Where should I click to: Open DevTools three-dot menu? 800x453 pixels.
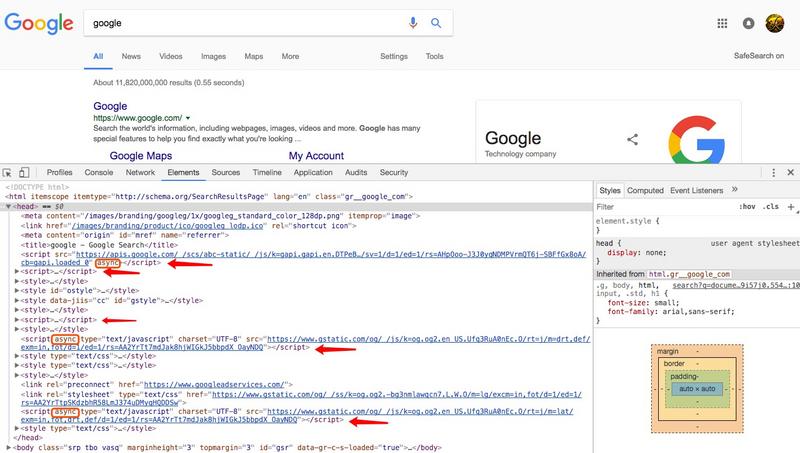(x=773, y=172)
